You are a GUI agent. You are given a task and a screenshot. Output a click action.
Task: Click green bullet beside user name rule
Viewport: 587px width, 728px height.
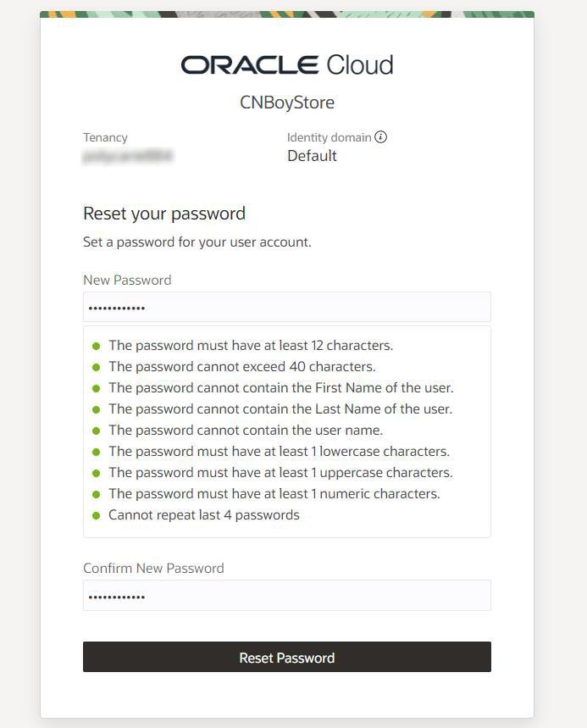coord(96,431)
